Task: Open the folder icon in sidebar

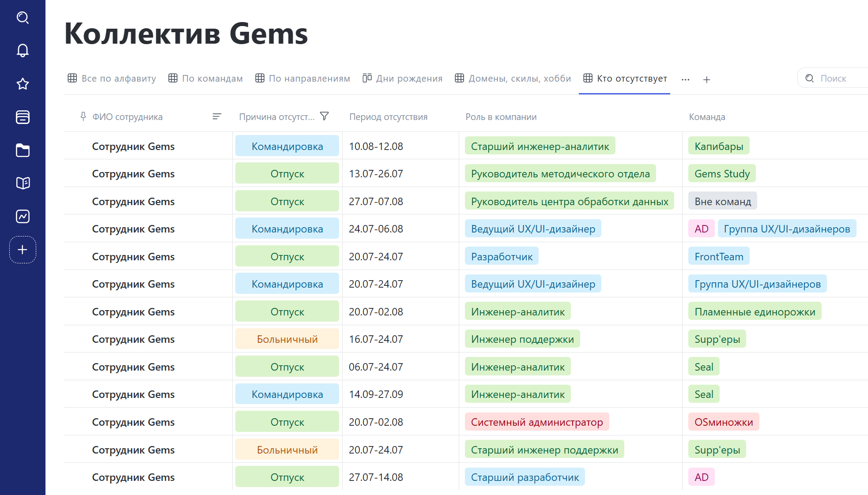Action: pyautogui.click(x=23, y=150)
